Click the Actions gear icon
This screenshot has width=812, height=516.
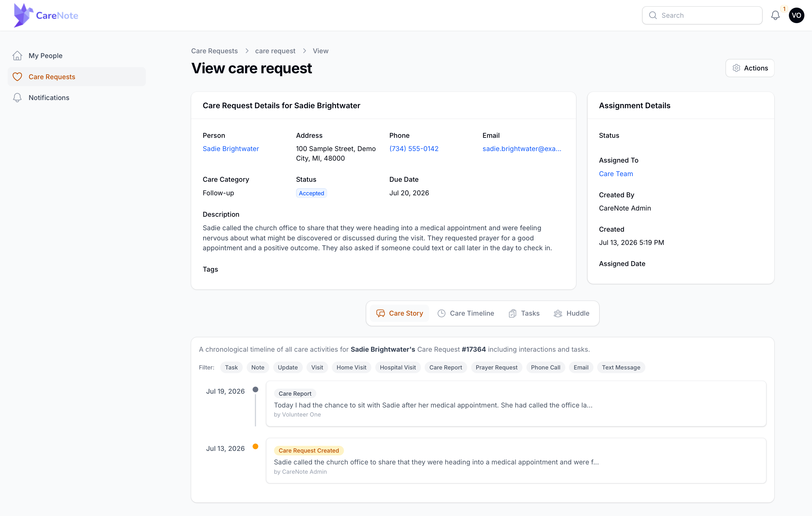click(x=736, y=68)
